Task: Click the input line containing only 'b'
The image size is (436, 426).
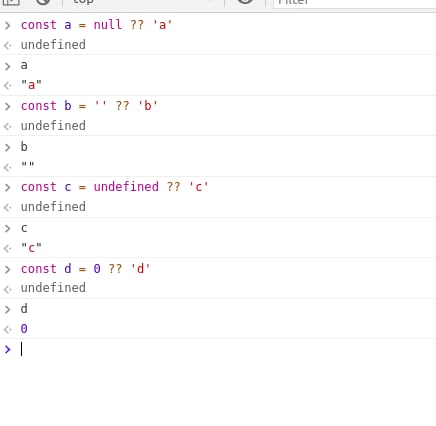Action: pos(24,146)
